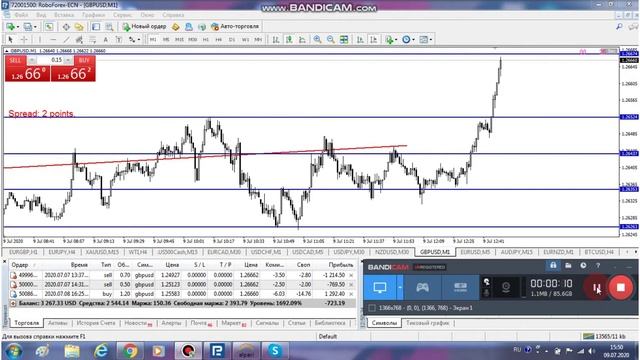Select Bandicam game recording mode
The height and width of the screenshot is (360, 640).
(x=422, y=287)
